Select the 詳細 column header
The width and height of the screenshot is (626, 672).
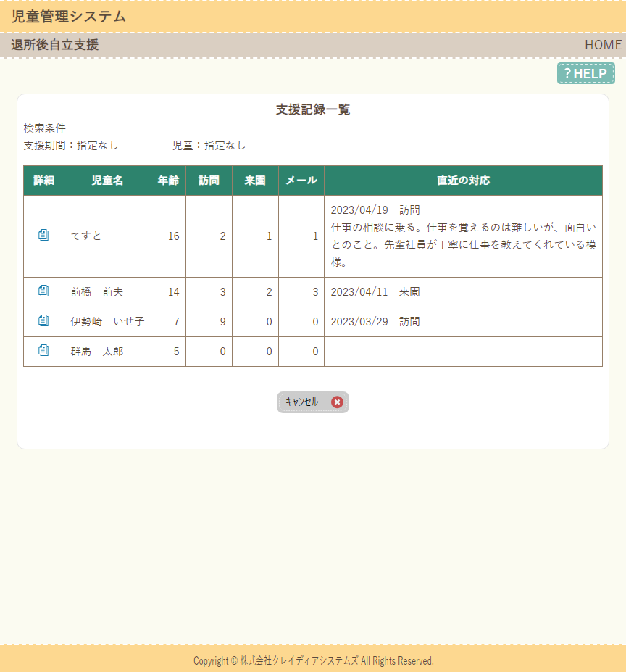pyautogui.click(x=43, y=181)
